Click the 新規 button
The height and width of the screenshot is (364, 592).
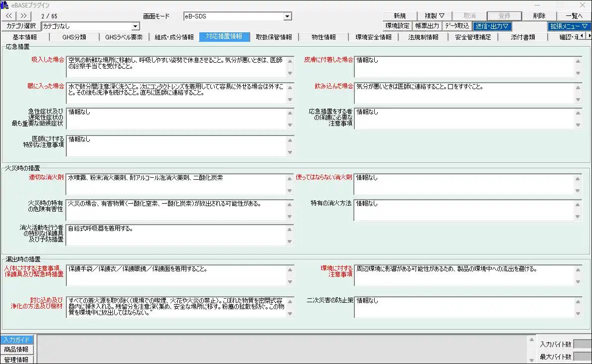coord(399,16)
